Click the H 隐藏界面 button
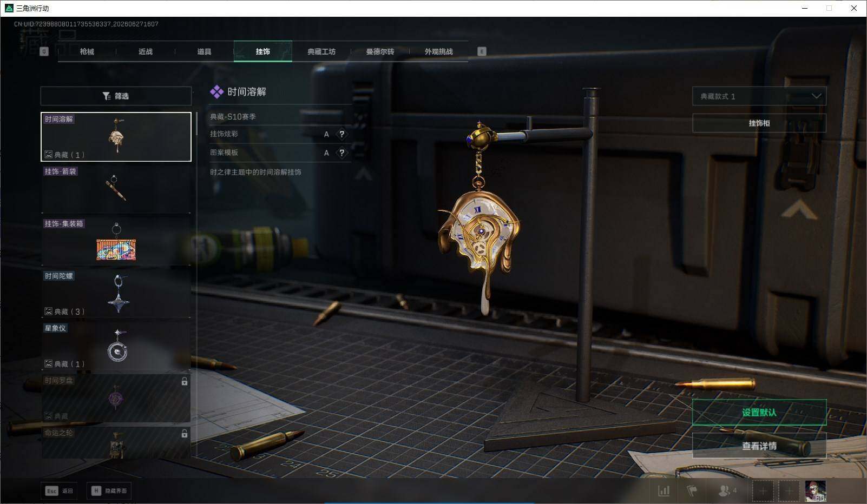Viewport: 867px width, 504px height. [x=109, y=490]
